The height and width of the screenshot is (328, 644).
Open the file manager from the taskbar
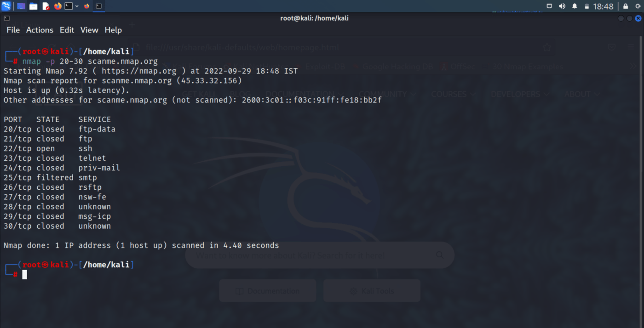tap(33, 6)
